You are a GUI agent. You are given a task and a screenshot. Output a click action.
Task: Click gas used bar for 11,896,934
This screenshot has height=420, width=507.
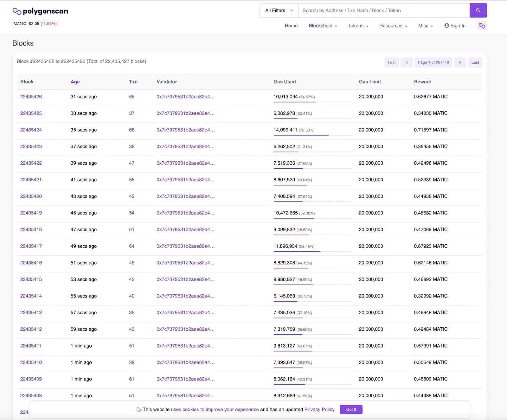click(312, 251)
